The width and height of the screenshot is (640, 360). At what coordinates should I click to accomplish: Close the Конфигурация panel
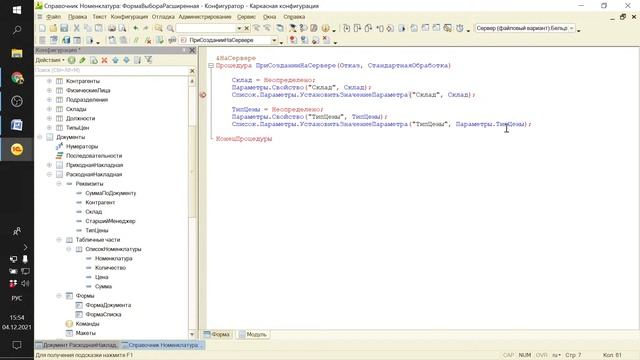(x=192, y=50)
